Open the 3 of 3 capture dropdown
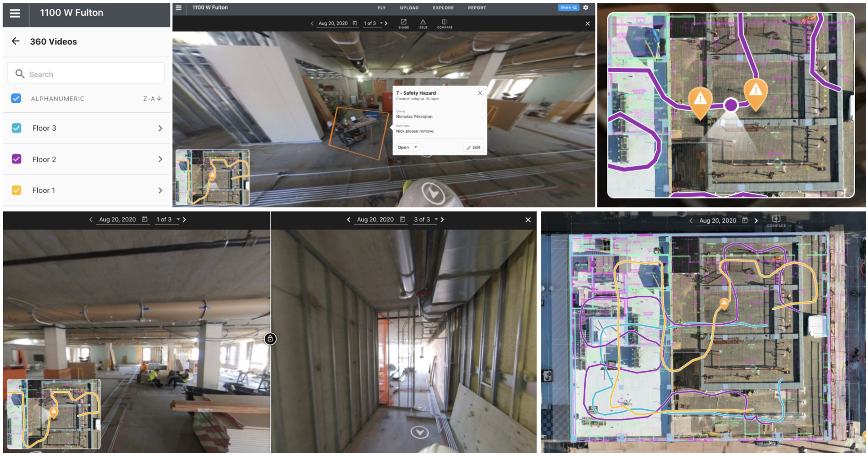The width and height of the screenshot is (868, 456). (436, 219)
